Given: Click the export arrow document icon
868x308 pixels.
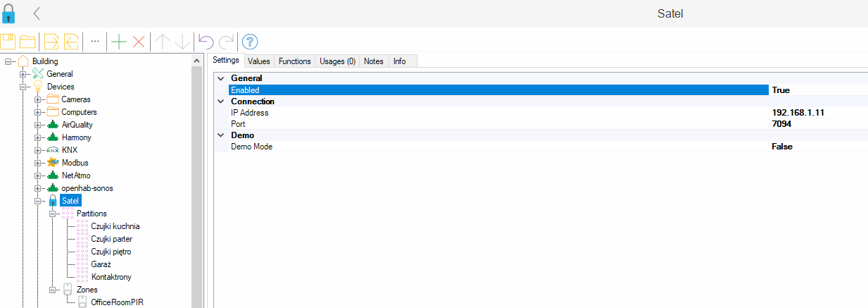Looking at the screenshot, I should pyautogui.click(x=72, y=42).
